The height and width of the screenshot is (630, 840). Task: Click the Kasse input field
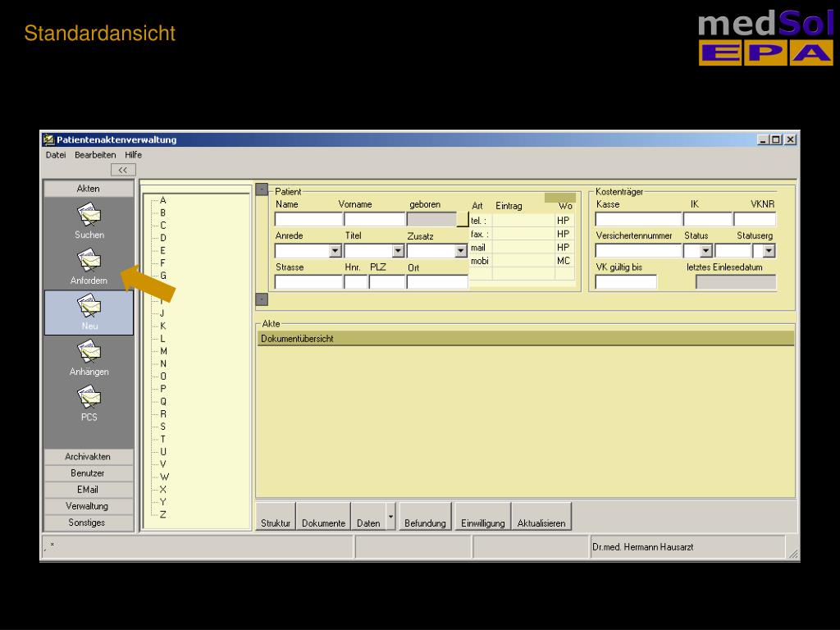pyautogui.click(x=638, y=219)
